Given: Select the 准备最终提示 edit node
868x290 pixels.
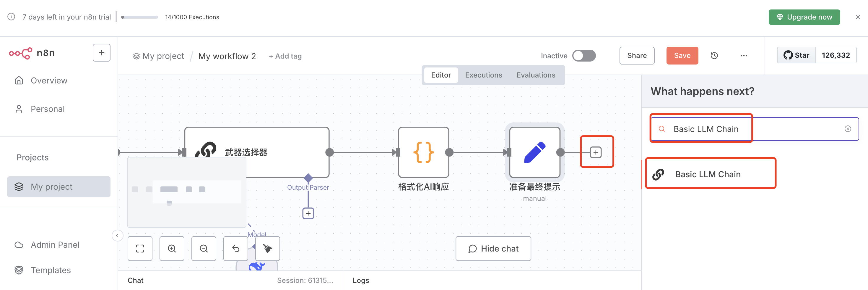Looking at the screenshot, I should (534, 152).
